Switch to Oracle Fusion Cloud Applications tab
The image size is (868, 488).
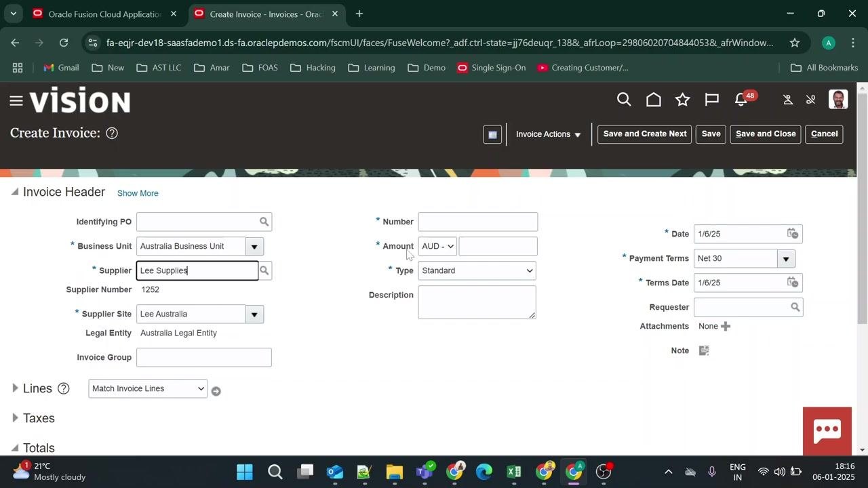105,14
